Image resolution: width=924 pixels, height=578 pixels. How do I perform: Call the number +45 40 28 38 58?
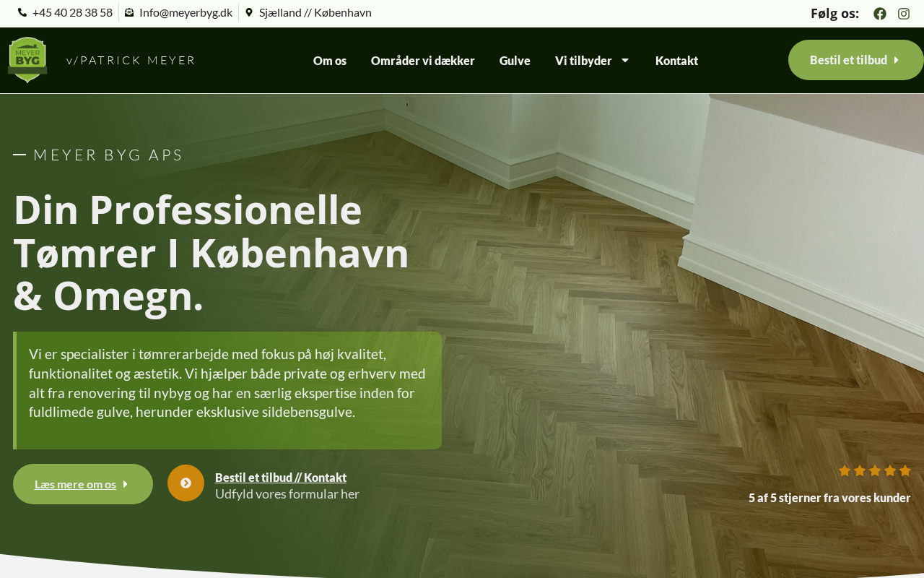pyautogui.click(x=72, y=12)
